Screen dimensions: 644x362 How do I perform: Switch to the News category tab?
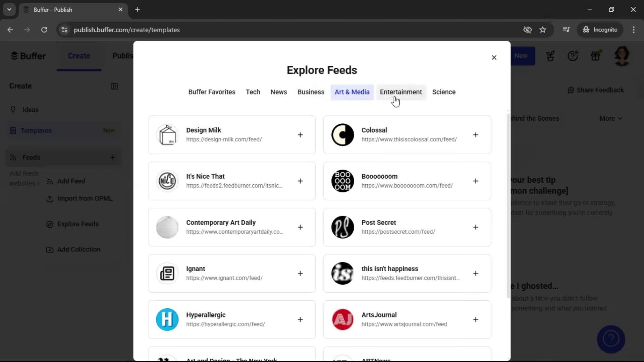point(279,92)
